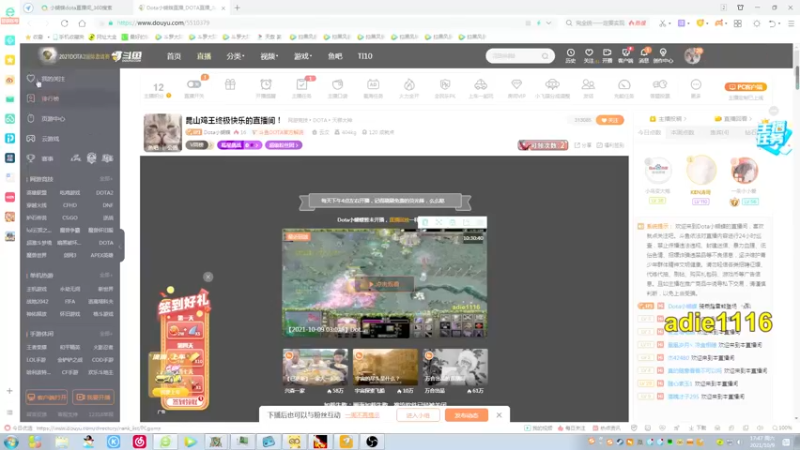The width and height of the screenshot is (800, 450).
Task: Click the orange 发布动态 button
Action: (466, 415)
